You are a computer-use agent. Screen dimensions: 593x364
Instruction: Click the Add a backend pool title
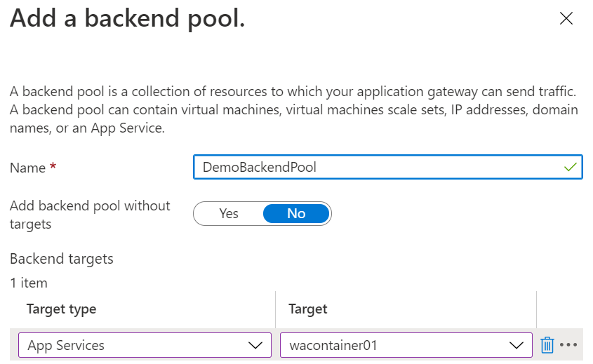[x=127, y=19]
